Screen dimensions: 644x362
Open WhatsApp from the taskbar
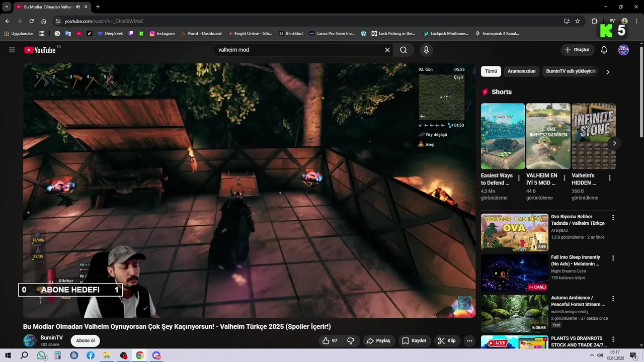42,355
